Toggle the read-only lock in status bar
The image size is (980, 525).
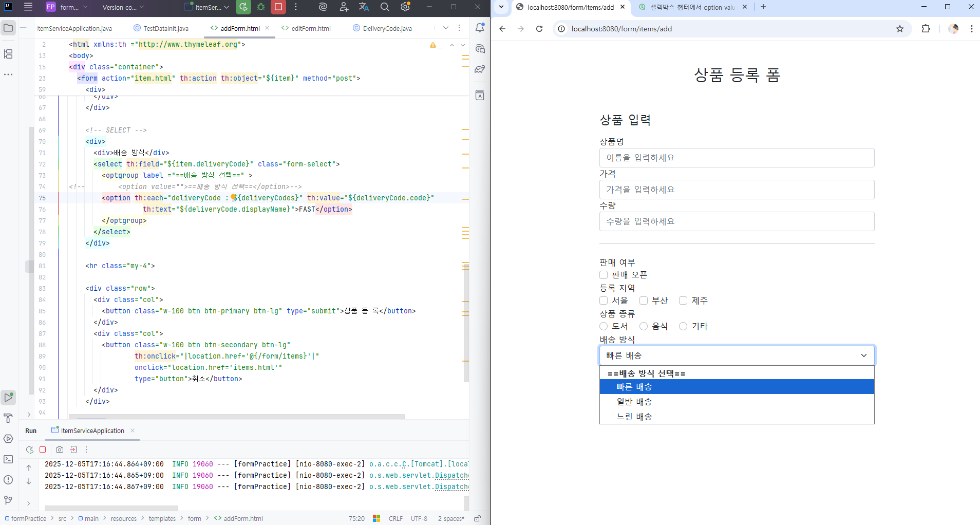coord(477,518)
